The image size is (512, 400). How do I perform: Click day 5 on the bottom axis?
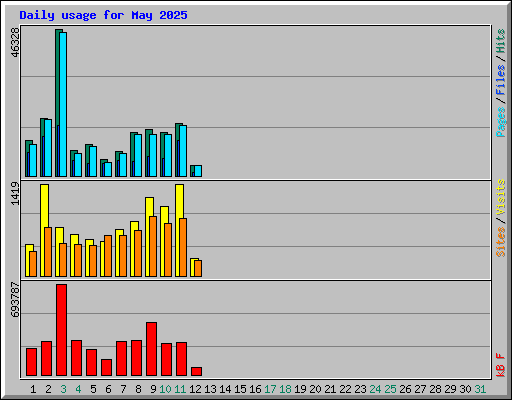[x=93, y=389]
